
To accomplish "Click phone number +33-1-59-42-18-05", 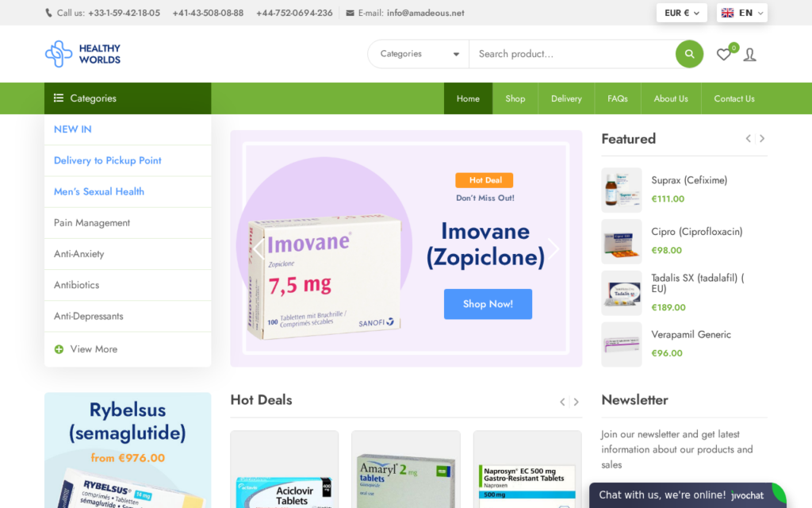I will point(124,13).
